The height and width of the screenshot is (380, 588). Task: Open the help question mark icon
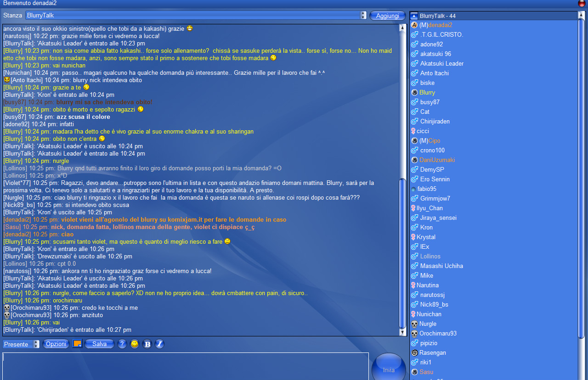click(x=122, y=344)
